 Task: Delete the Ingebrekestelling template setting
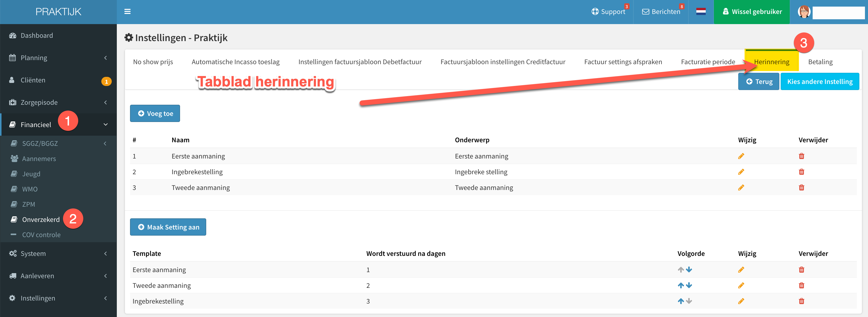pos(801,301)
